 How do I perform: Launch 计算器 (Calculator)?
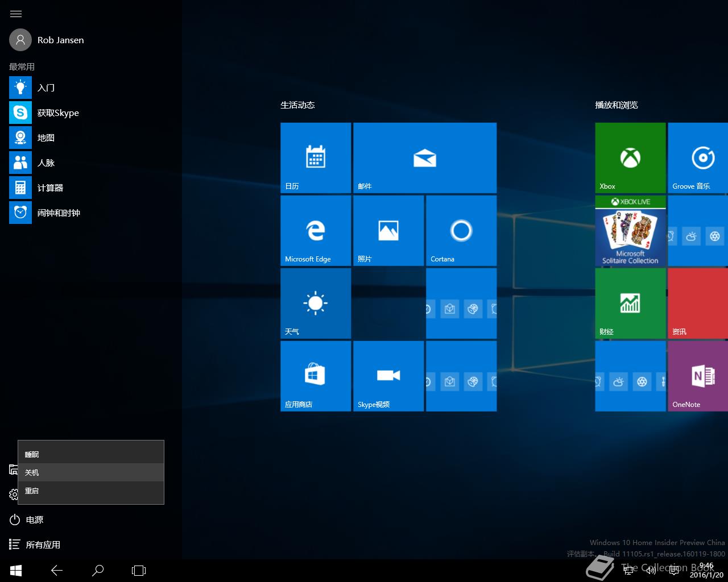click(91, 188)
